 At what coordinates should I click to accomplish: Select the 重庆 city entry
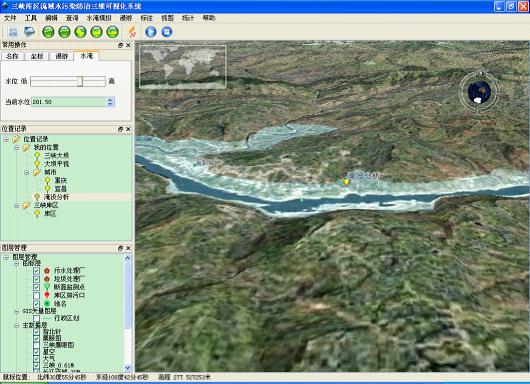tap(61, 181)
